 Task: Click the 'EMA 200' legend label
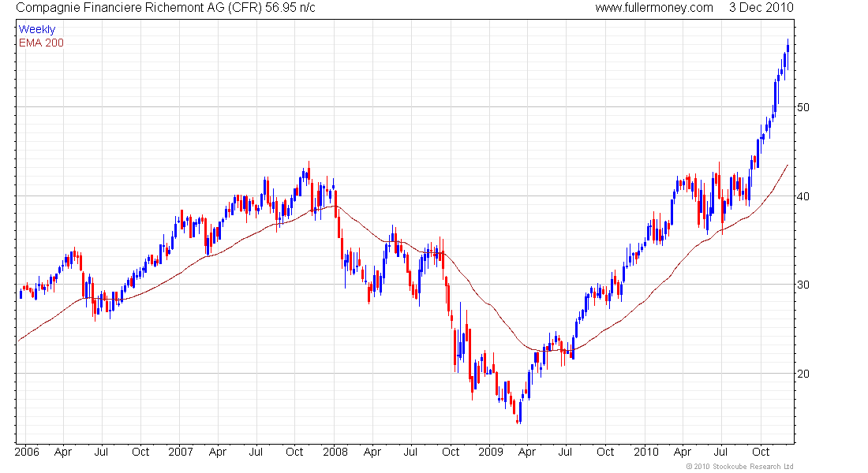pos(42,43)
